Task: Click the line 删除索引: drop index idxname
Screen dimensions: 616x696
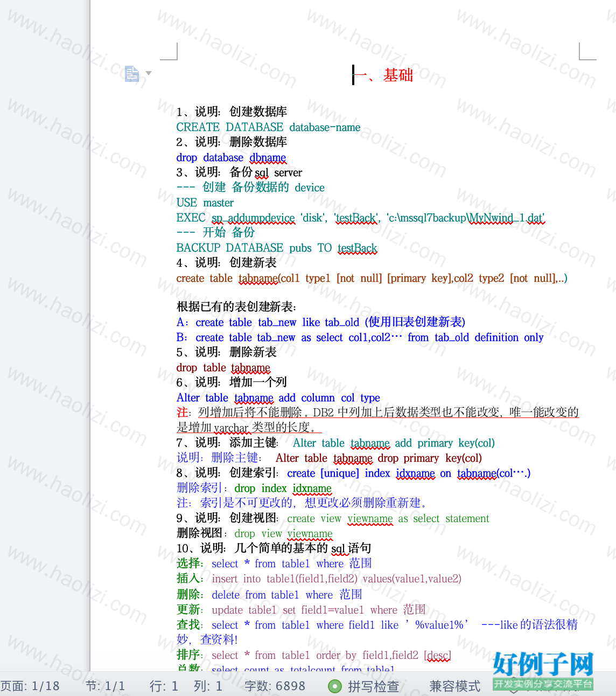Action: [254, 488]
